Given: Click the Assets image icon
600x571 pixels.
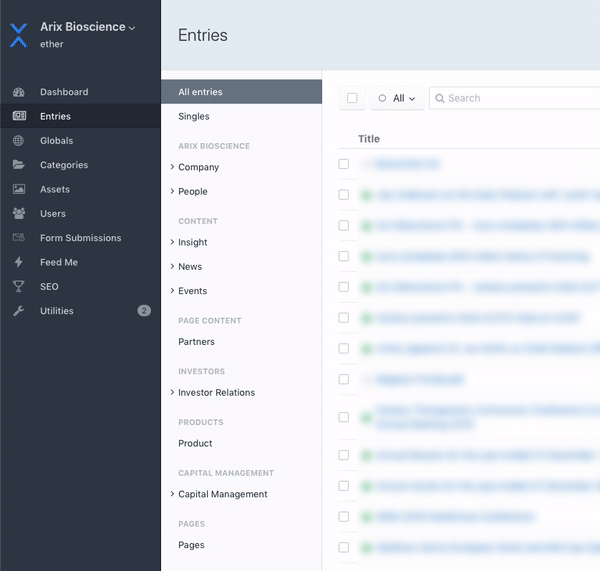Looking at the screenshot, I should pos(19,189).
